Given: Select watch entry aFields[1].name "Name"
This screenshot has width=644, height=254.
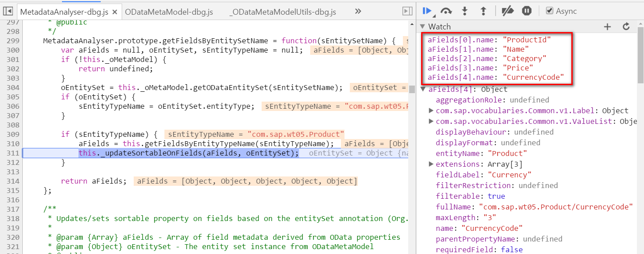Looking at the screenshot, I should click(x=478, y=49).
